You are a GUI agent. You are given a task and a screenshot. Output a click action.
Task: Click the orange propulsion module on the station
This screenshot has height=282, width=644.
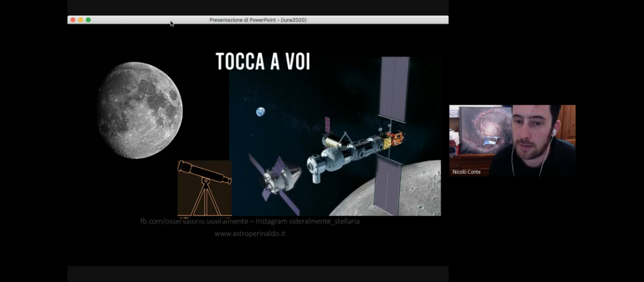(395, 138)
